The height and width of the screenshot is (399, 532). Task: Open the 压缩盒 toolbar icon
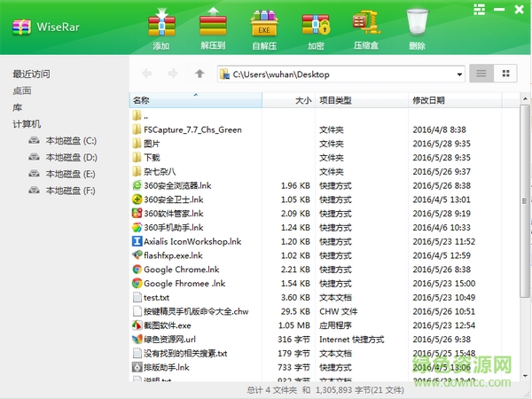coord(367,26)
